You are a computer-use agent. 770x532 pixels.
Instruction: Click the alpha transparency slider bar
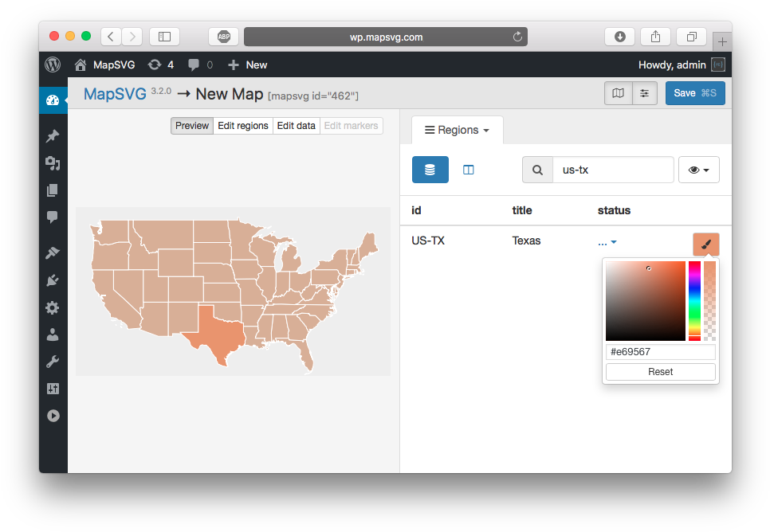pyautogui.click(x=709, y=301)
